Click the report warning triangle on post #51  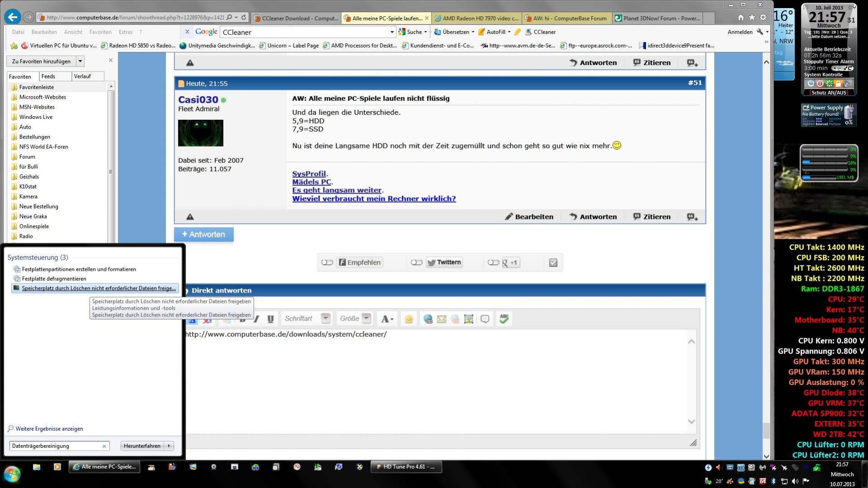[190, 217]
